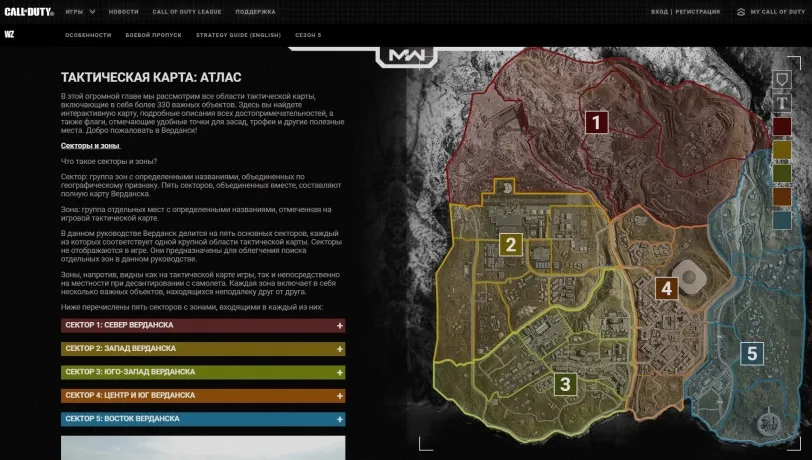Switch to the ОСОБЕННОСТИ tab
Image resolution: width=812 pixels, height=460 pixels.
pos(88,35)
